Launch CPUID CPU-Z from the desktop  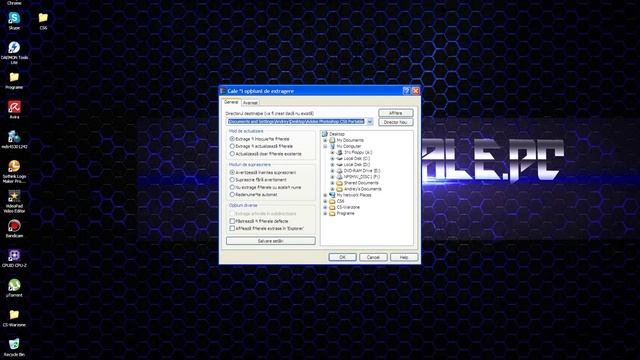14,256
